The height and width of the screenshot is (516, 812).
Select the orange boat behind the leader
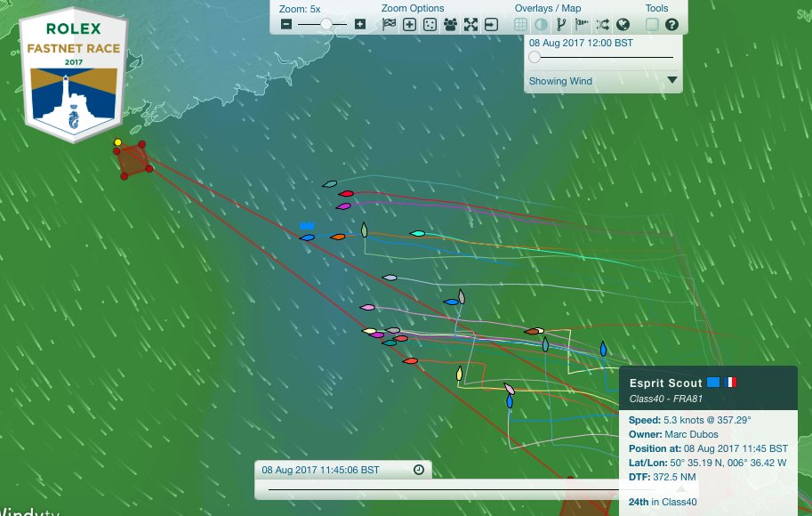point(338,237)
